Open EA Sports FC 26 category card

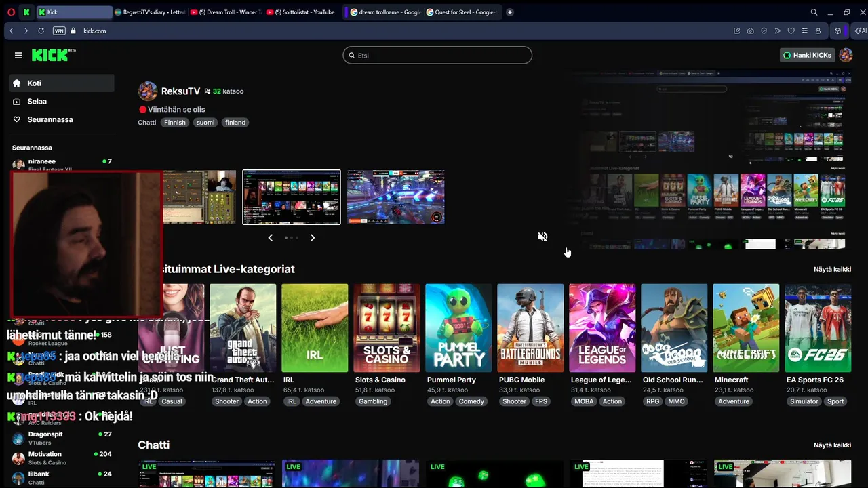[x=818, y=328]
